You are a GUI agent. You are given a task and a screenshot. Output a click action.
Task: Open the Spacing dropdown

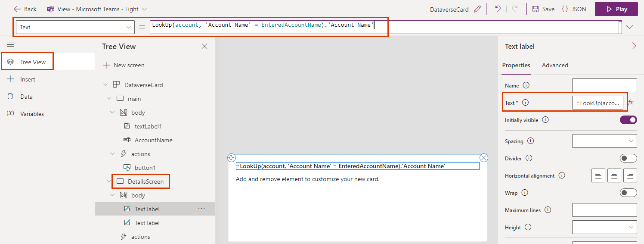[x=604, y=141]
